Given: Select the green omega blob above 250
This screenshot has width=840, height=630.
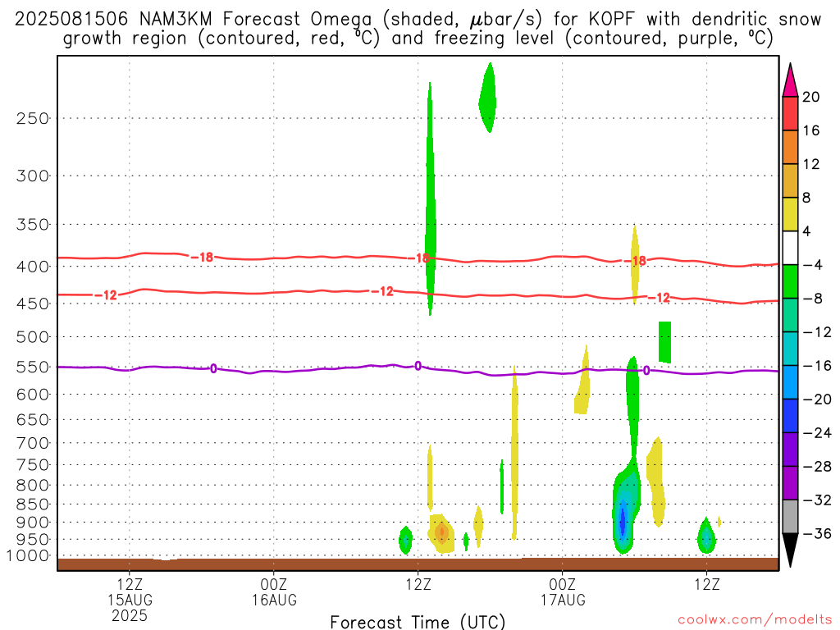Looking at the screenshot, I should point(487,98).
